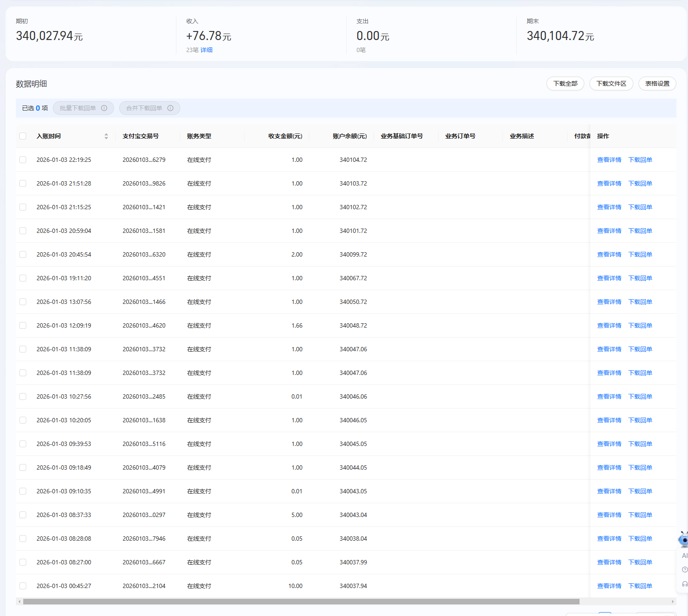Click 查看详情 for the 08:37:33 transaction
Image resolution: width=688 pixels, height=616 pixels.
coord(609,515)
